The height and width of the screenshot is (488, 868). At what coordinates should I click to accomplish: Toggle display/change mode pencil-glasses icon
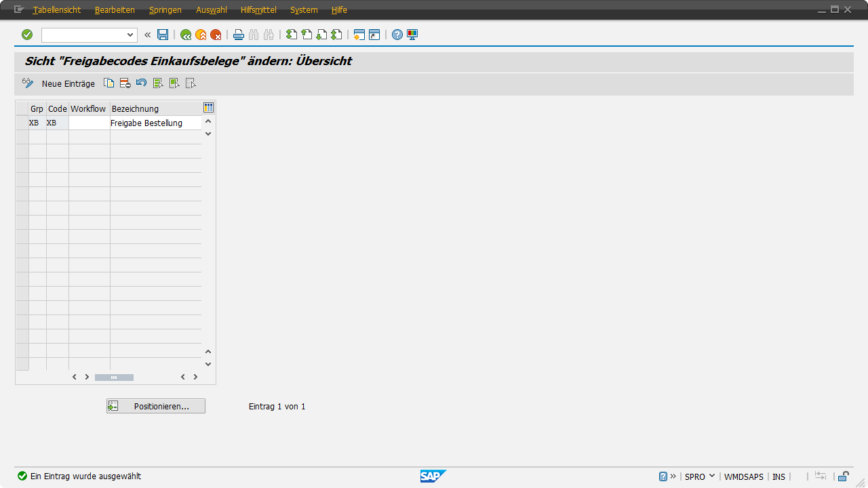coord(28,83)
